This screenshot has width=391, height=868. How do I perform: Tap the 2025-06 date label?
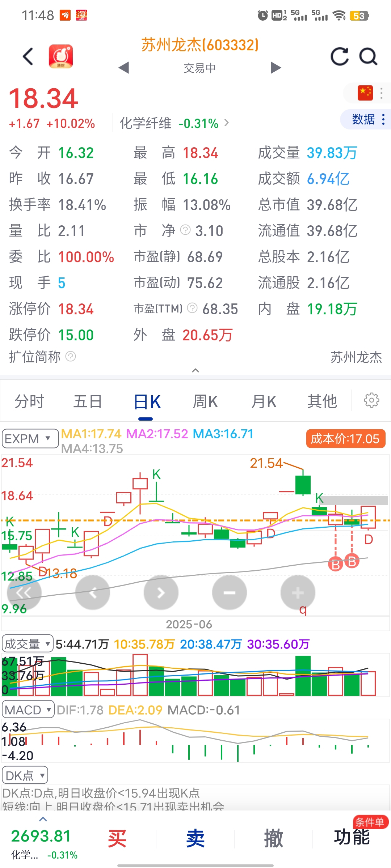click(189, 624)
